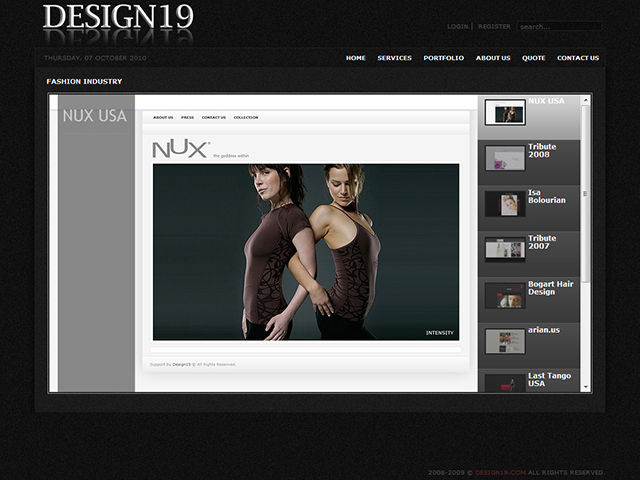Click the Design19 logo

pos(118,18)
